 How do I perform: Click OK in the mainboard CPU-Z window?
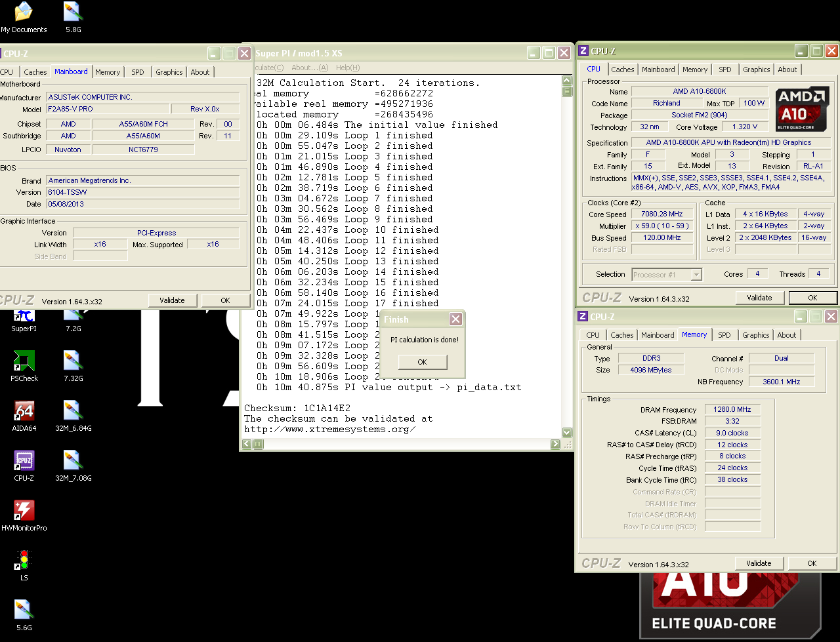pyautogui.click(x=225, y=300)
